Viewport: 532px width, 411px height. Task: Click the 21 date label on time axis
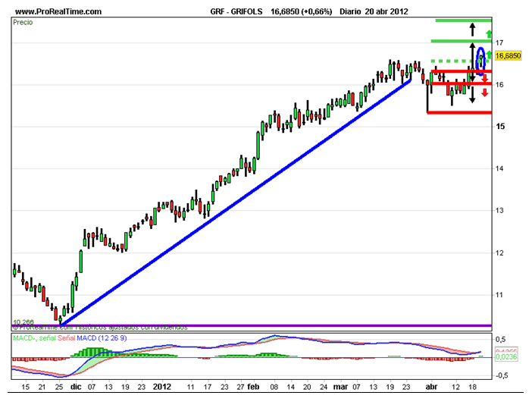pyautogui.click(x=42, y=387)
